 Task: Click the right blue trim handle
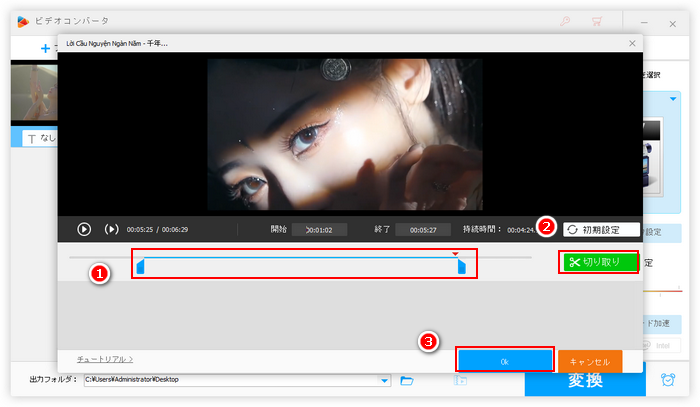point(462,266)
